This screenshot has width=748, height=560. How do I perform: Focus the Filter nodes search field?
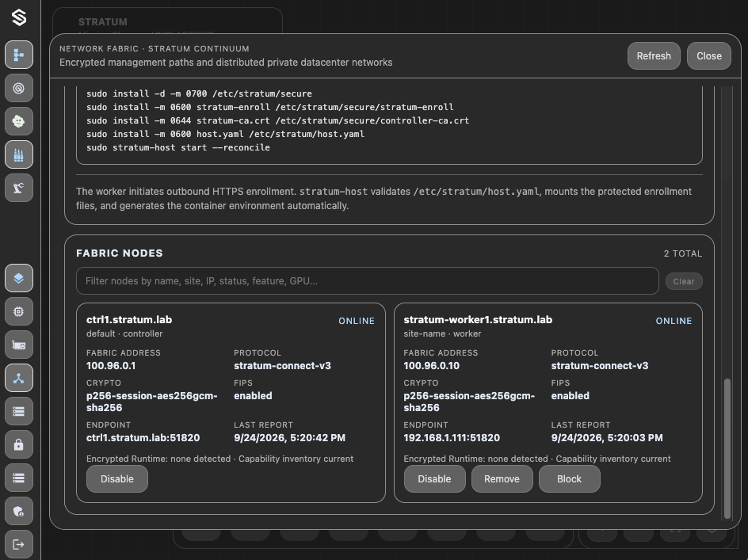[368, 281]
